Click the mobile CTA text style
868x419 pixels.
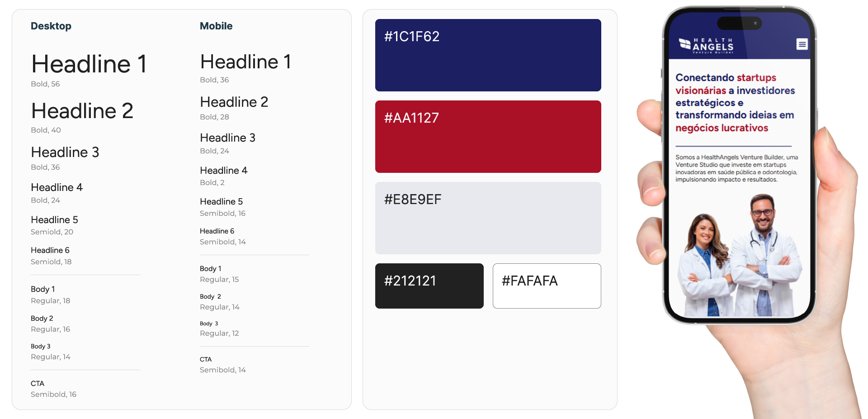[x=206, y=359]
